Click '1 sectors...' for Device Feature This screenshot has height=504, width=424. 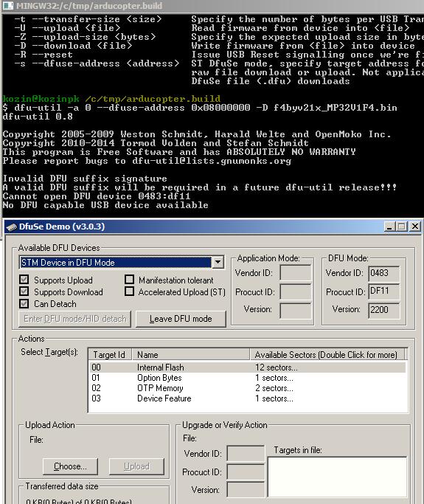[274, 398]
